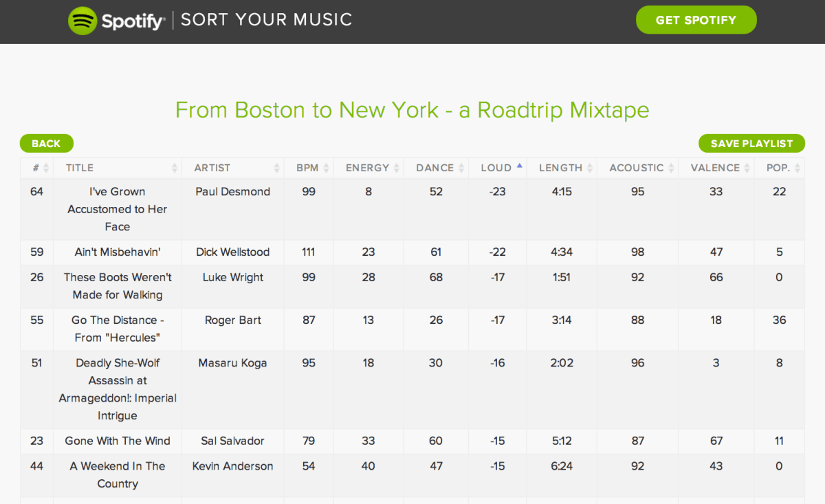Click the artist name Paul Desmond

232,191
